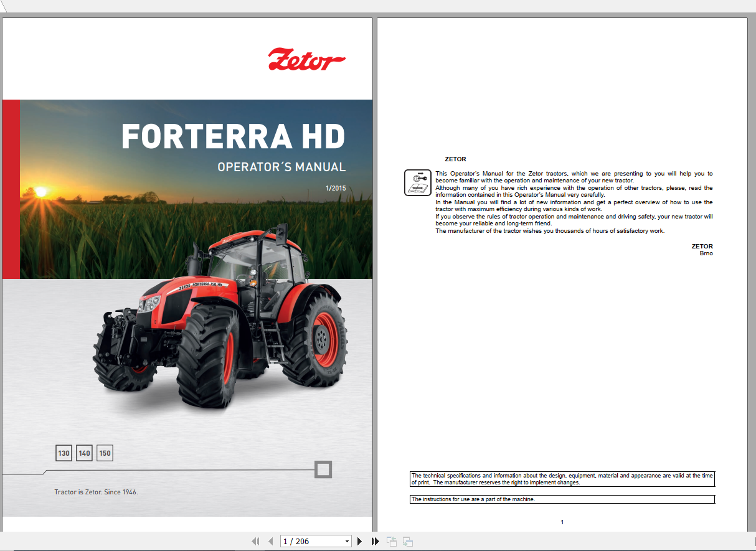
Task: Go to the previous page
Action: (x=270, y=542)
